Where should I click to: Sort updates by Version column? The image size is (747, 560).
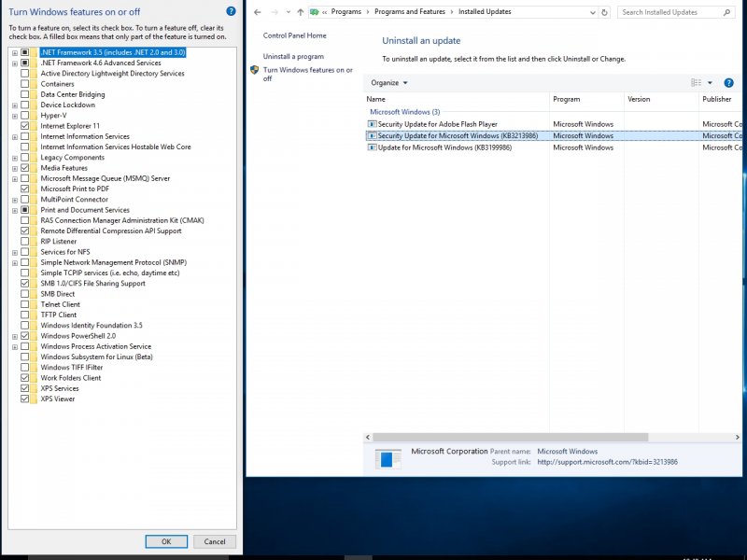[x=661, y=99]
